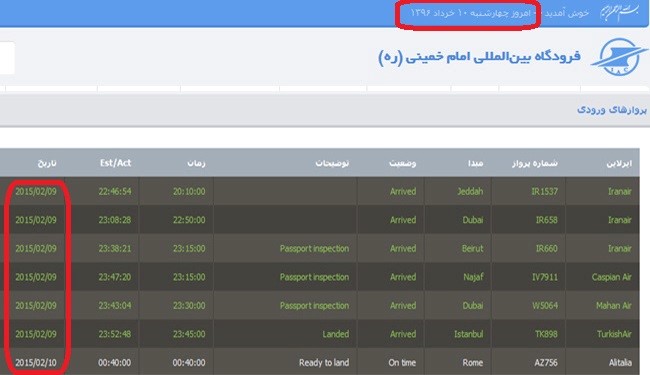Sort by شماره پرواز column header
650x375 pixels.
[535, 163]
